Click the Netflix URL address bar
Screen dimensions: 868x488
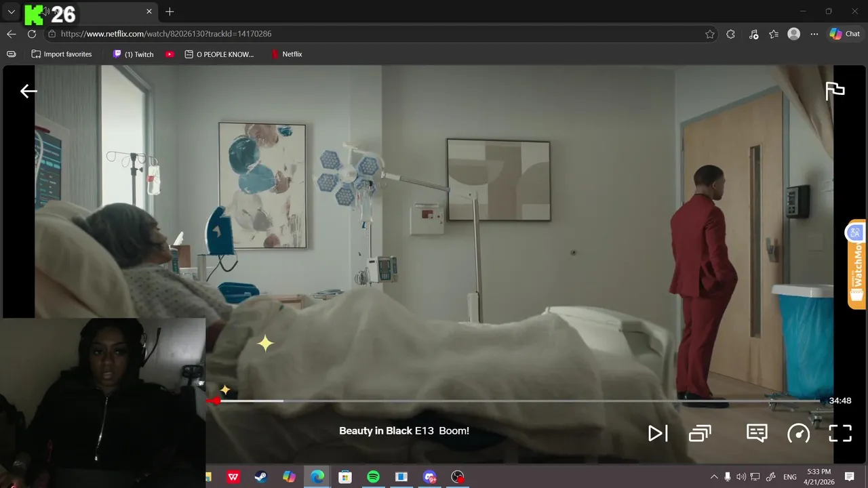point(380,34)
